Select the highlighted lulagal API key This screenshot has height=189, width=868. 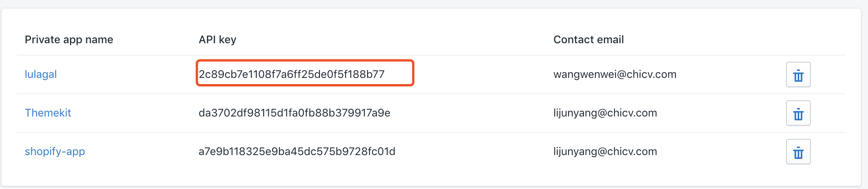pyautogui.click(x=292, y=74)
